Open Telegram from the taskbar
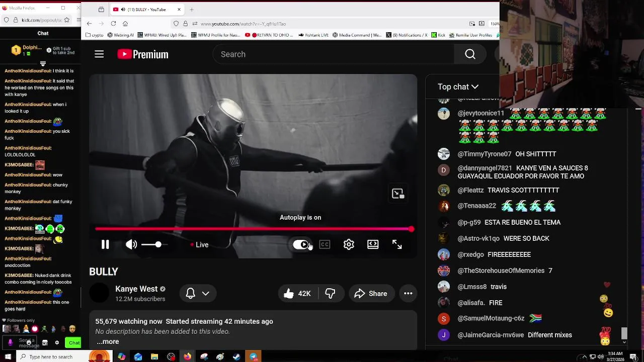The height and width of the screenshot is (362, 644). click(x=253, y=356)
